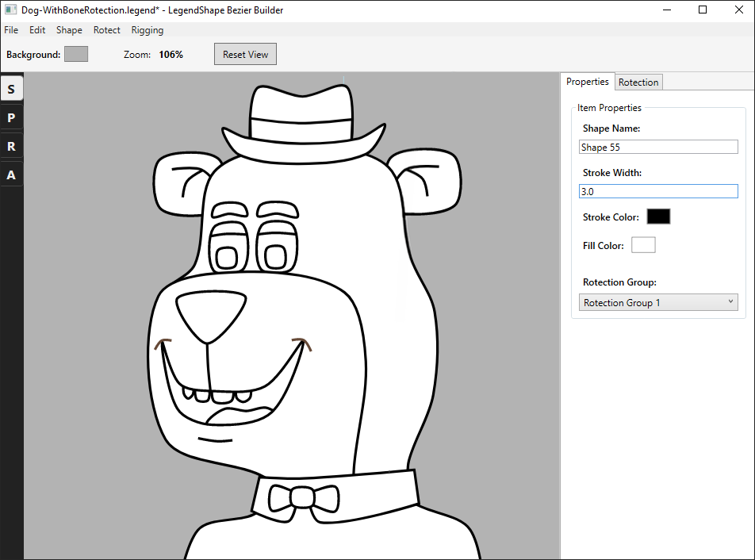Image resolution: width=755 pixels, height=560 pixels.
Task: Click the bear's hat on canvas
Action: tap(303, 125)
